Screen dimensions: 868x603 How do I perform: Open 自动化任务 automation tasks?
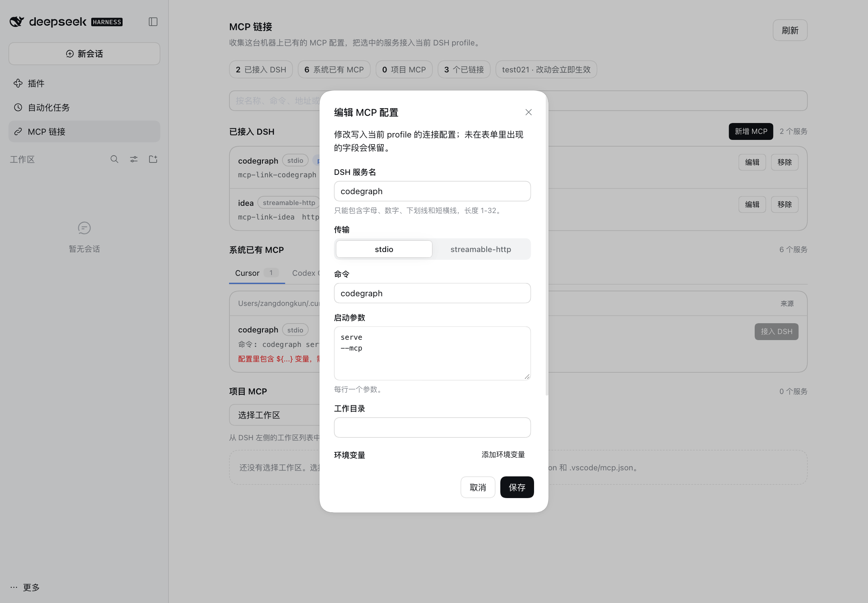point(84,107)
